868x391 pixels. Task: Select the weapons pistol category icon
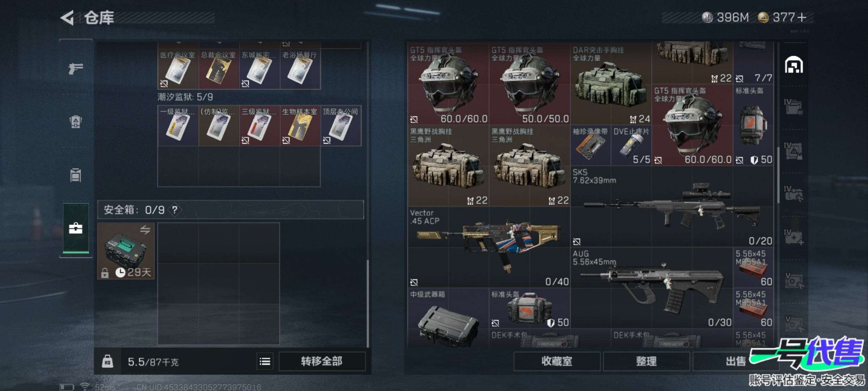click(76, 68)
